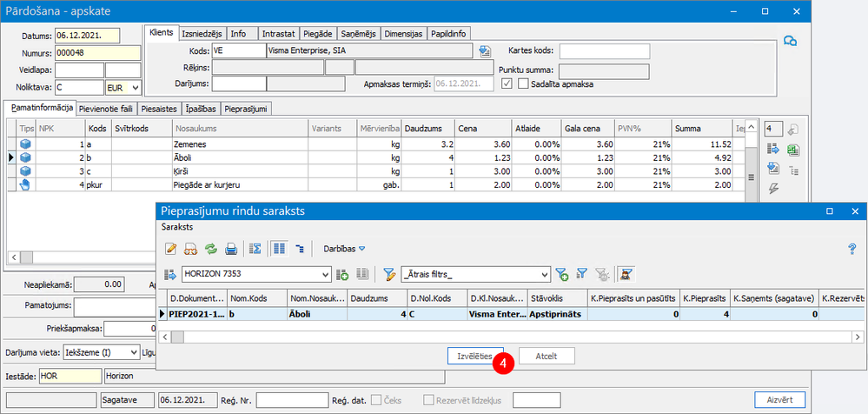Click the pencil edit icon in Saraksts toolbar
Screen dimensions: 868x414
[170, 249]
